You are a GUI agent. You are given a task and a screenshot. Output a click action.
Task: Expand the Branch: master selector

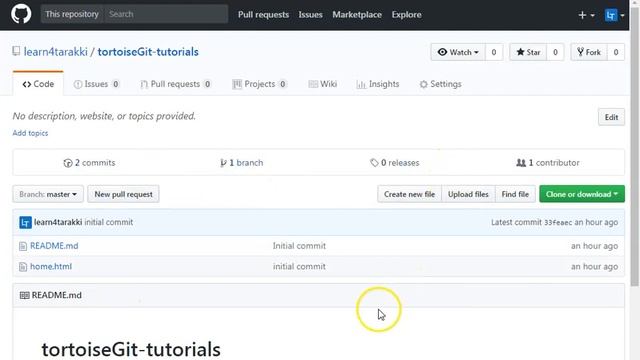point(48,194)
